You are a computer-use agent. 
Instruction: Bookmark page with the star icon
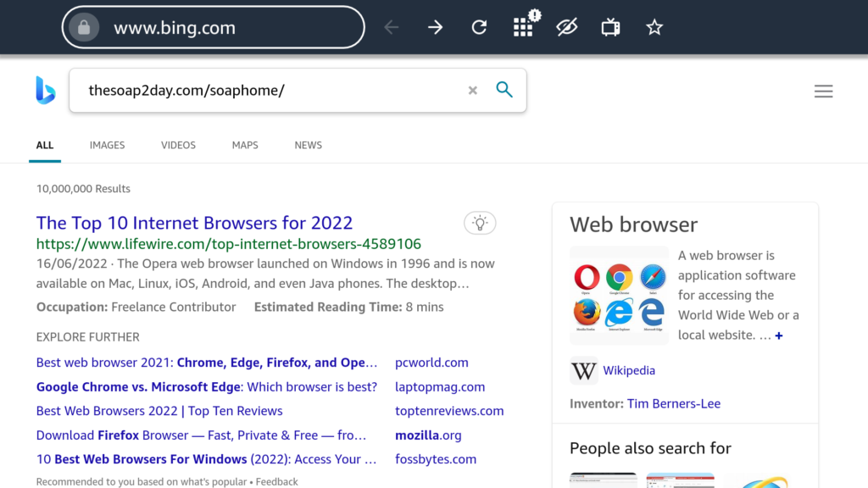click(x=654, y=28)
